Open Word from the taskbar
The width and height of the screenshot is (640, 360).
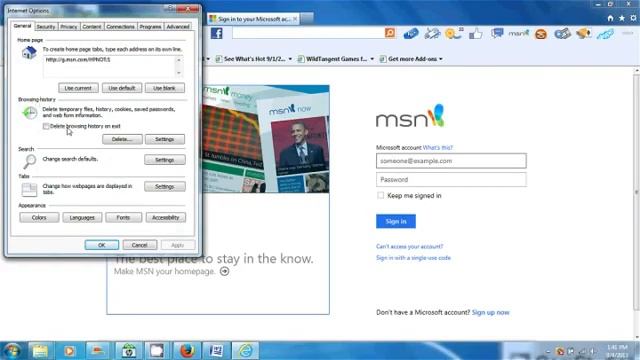pyautogui.click(x=216, y=351)
